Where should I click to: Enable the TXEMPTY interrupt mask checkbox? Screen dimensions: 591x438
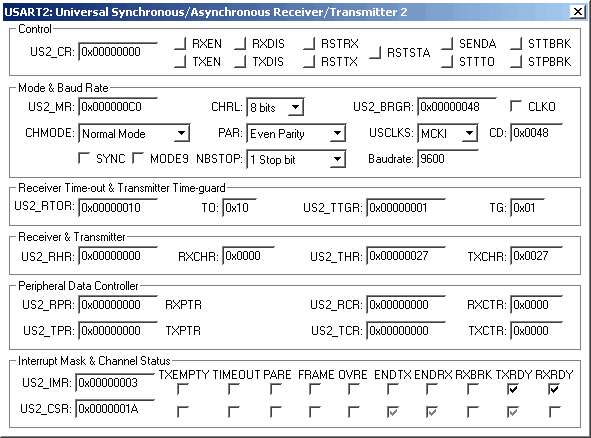tap(183, 389)
